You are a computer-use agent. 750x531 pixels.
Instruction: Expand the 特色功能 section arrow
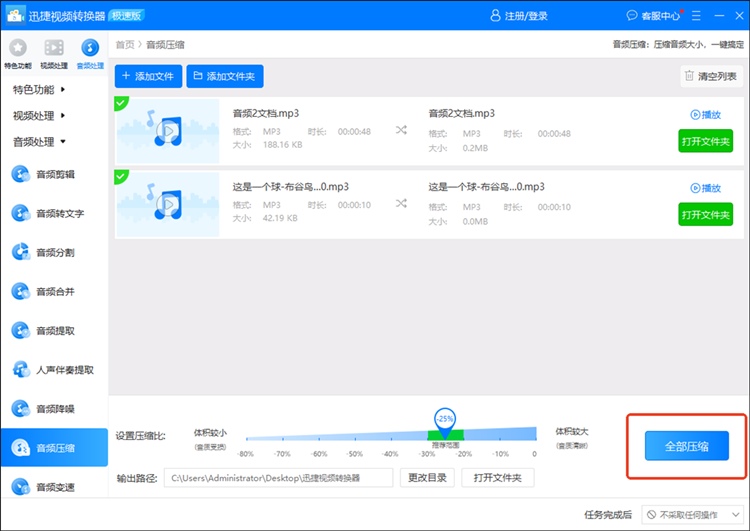(x=63, y=89)
